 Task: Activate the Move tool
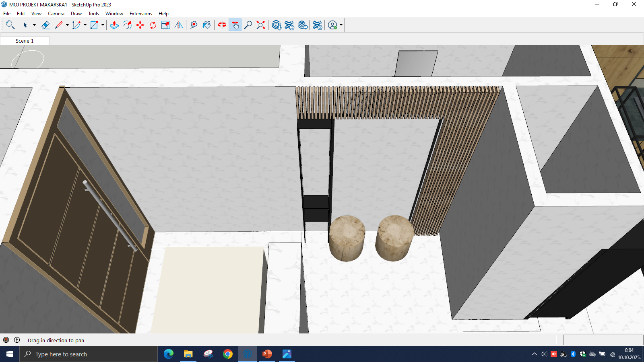(x=140, y=25)
